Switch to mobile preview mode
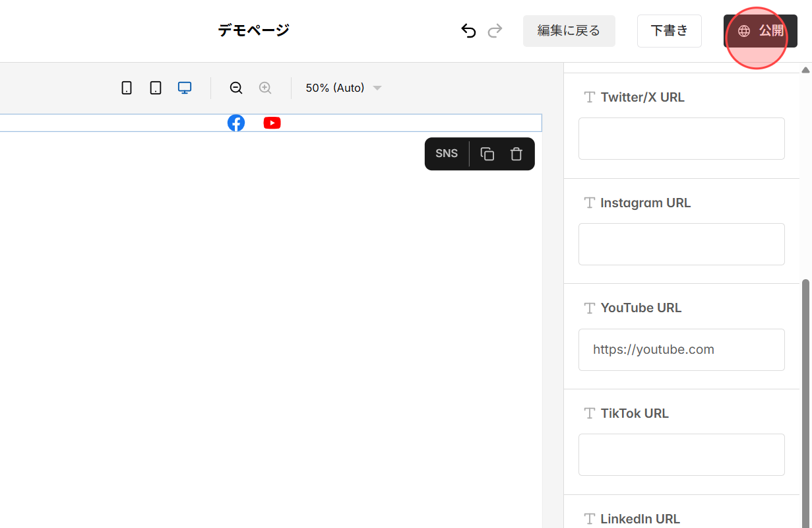The image size is (812, 528). point(127,87)
